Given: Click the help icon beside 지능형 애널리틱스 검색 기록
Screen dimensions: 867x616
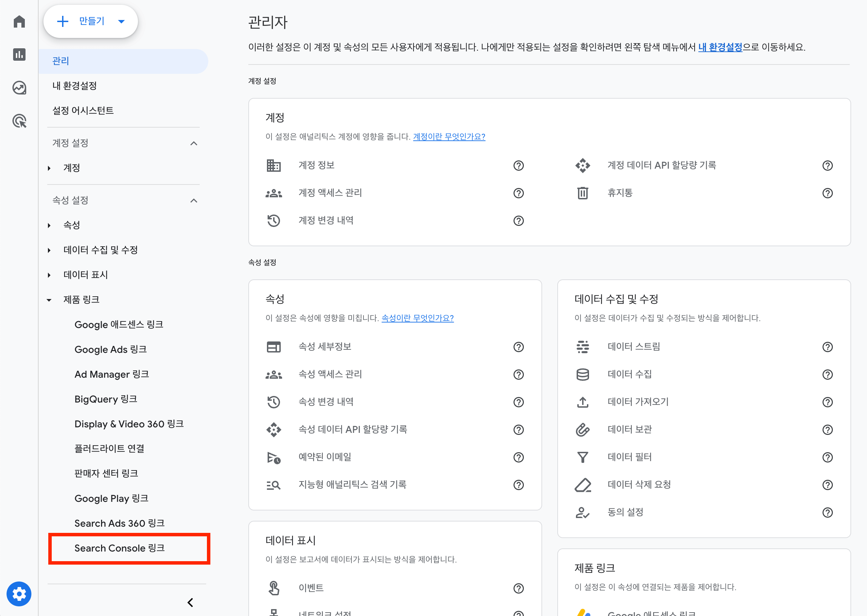Looking at the screenshot, I should 518,485.
